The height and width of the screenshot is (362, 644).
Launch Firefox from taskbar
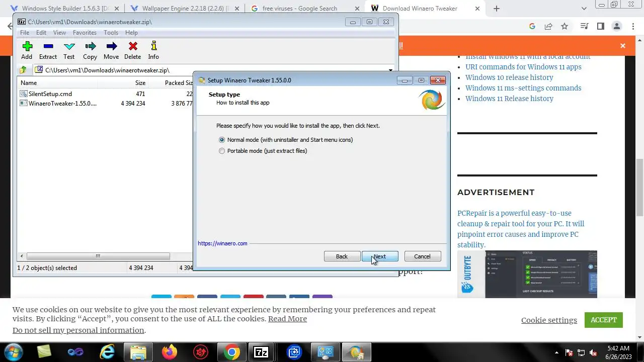click(169, 352)
